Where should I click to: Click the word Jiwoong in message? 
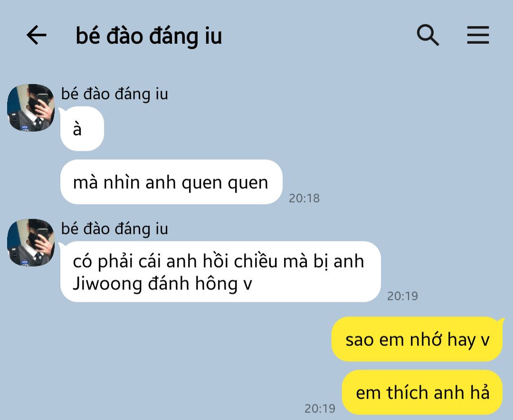click(x=107, y=284)
